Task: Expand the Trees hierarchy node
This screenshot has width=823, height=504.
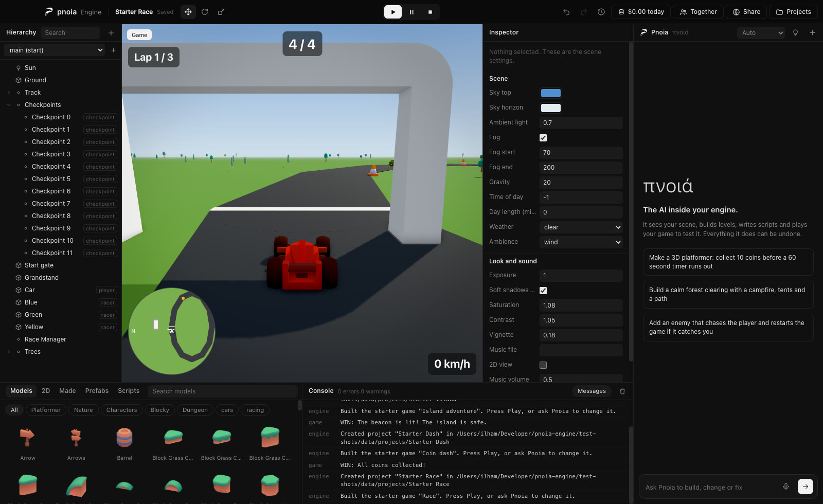Action: coord(9,352)
